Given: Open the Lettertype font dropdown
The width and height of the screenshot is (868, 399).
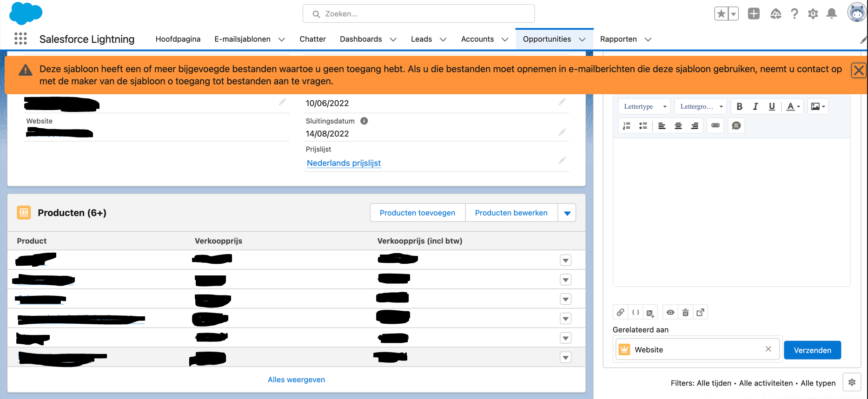Looking at the screenshot, I should click(644, 106).
